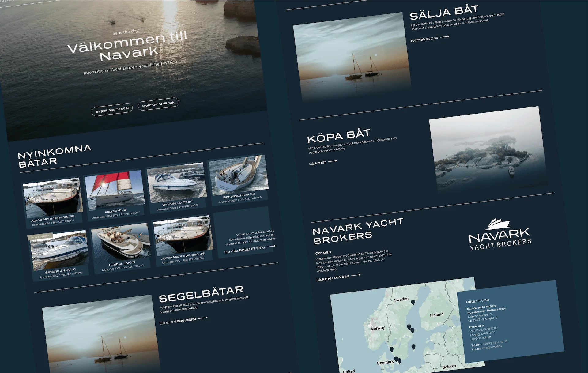Screen dimensions: 588x373
Task: Click Se alla segelbåtar link
Action: pyautogui.click(x=178, y=321)
